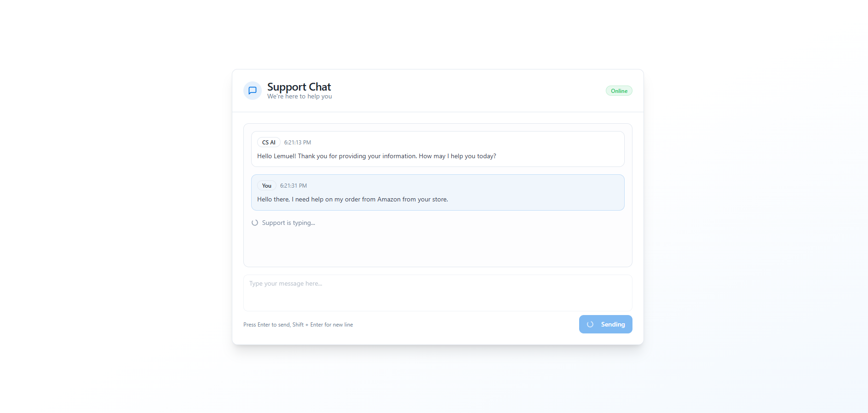The width and height of the screenshot is (868, 413).
Task: Select the CS AI sender badge
Action: [269, 142]
